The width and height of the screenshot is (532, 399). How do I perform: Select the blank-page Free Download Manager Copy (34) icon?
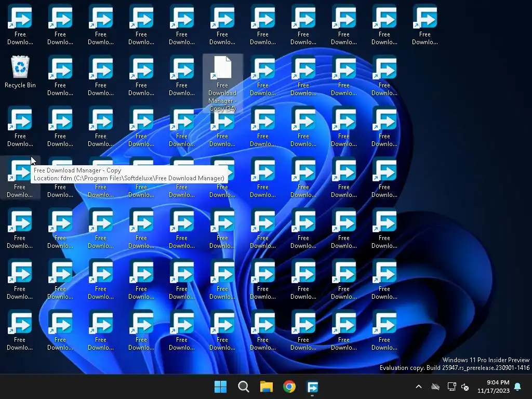coord(222,83)
